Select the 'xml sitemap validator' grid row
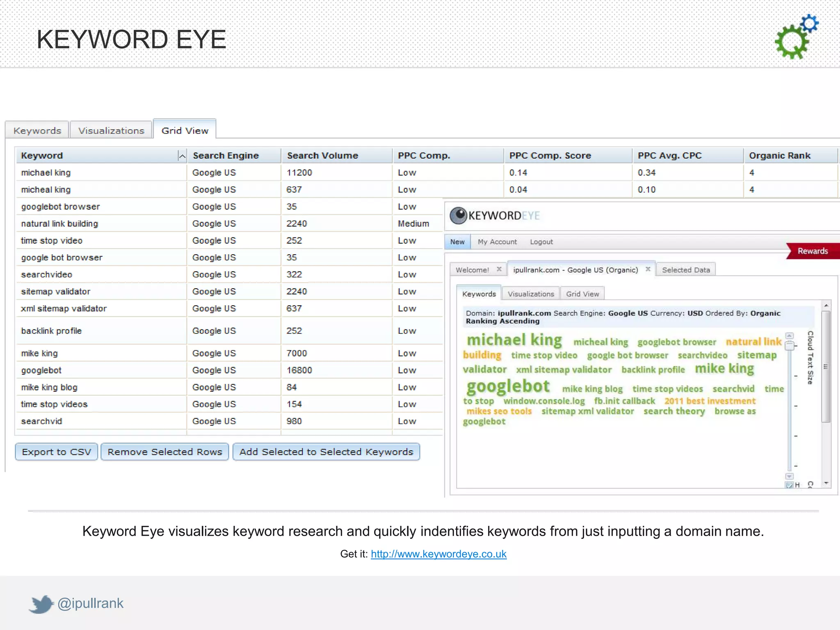840x630 pixels. [229, 308]
